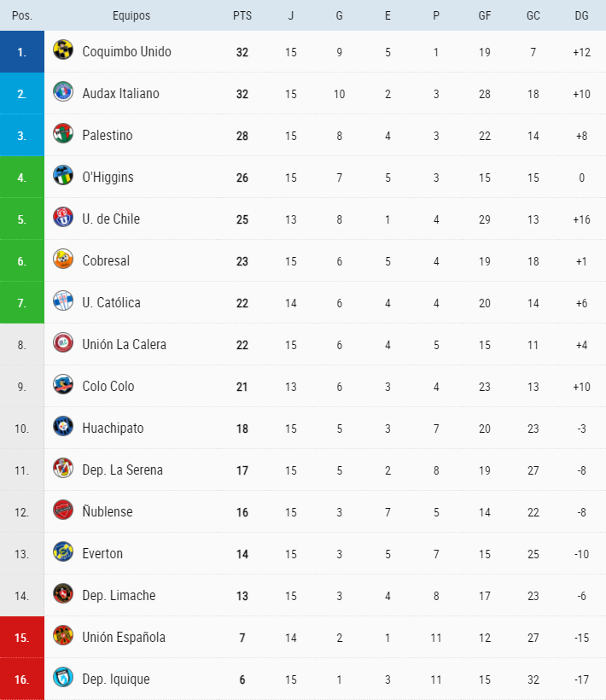The height and width of the screenshot is (700, 606).
Task: Click the Colo Colo crest icon
Action: tap(63, 385)
